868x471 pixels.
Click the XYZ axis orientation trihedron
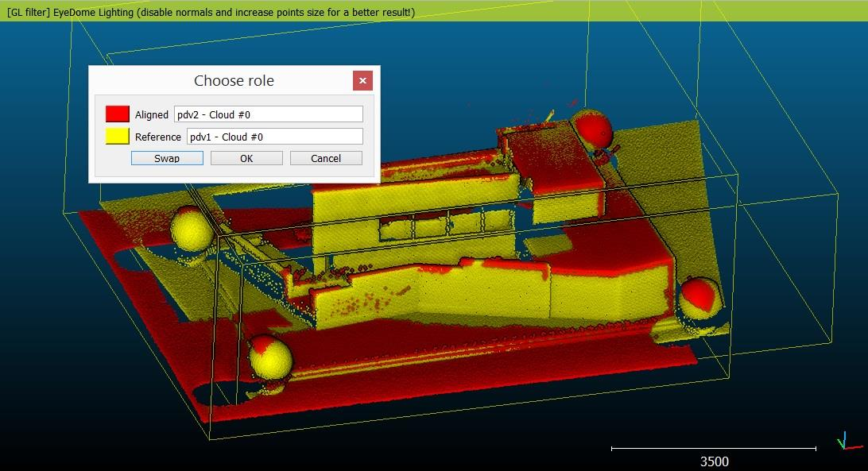point(845,442)
